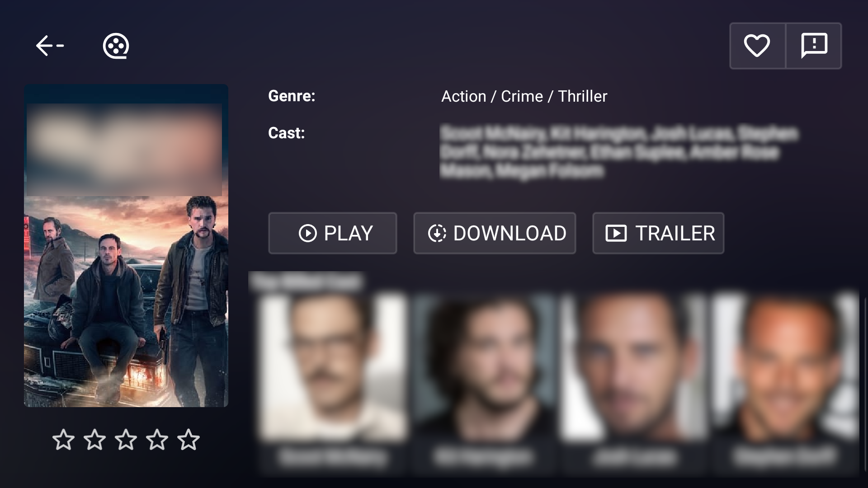
Task: Click the back arrow icon
Action: (x=50, y=46)
